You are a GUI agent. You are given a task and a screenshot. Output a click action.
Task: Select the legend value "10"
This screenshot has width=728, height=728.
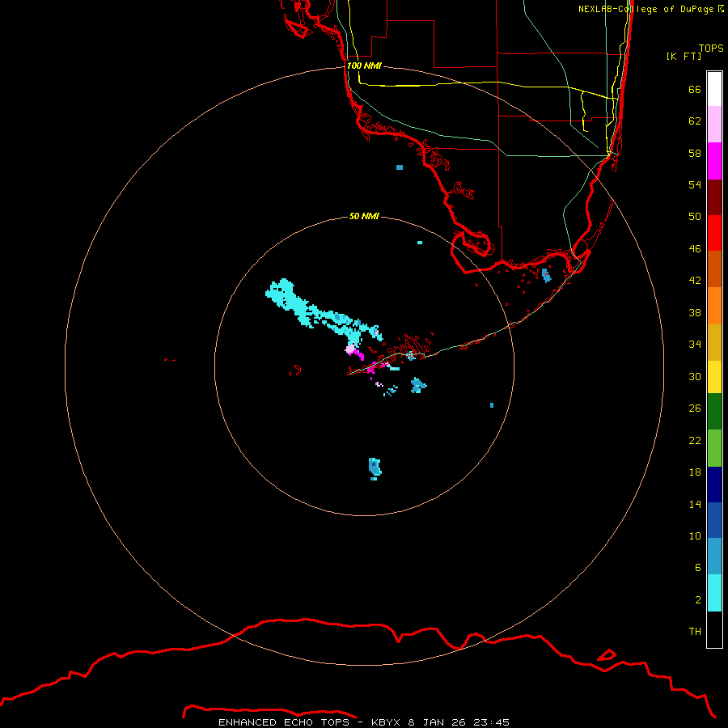pyautogui.click(x=695, y=536)
